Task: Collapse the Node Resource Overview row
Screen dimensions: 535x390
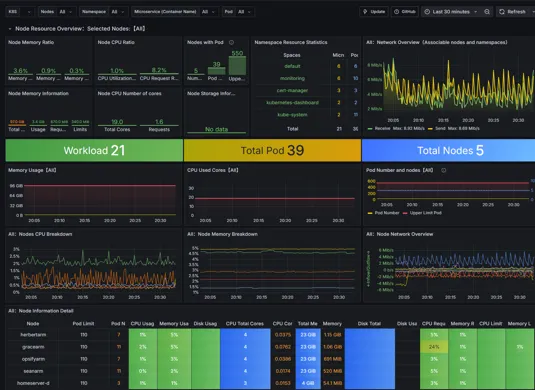Action: point(10,29)
